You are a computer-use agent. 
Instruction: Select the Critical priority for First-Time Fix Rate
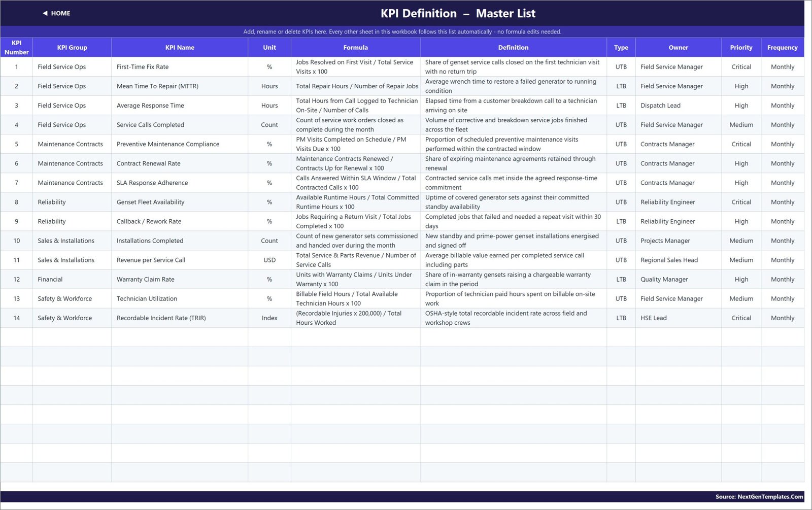(741, 67)
